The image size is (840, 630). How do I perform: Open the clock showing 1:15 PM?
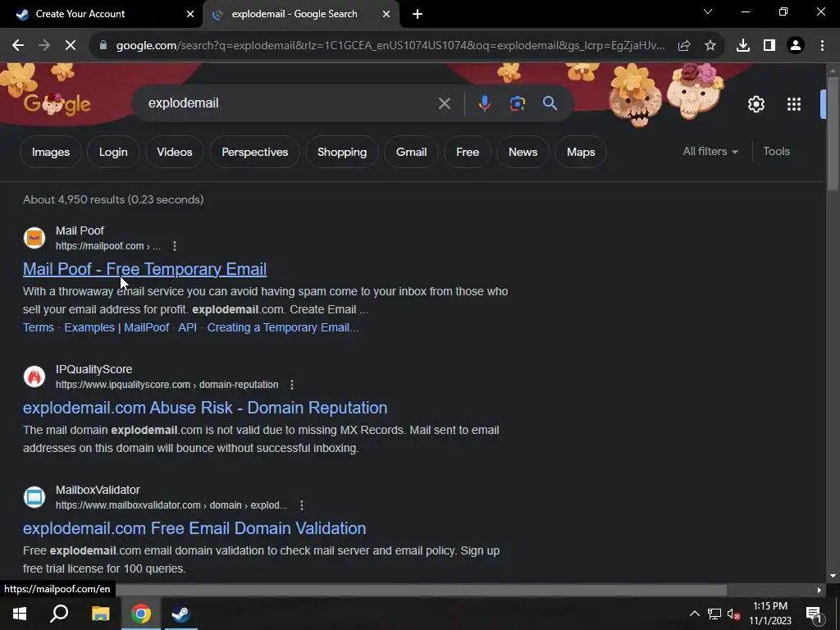point(769,614)
